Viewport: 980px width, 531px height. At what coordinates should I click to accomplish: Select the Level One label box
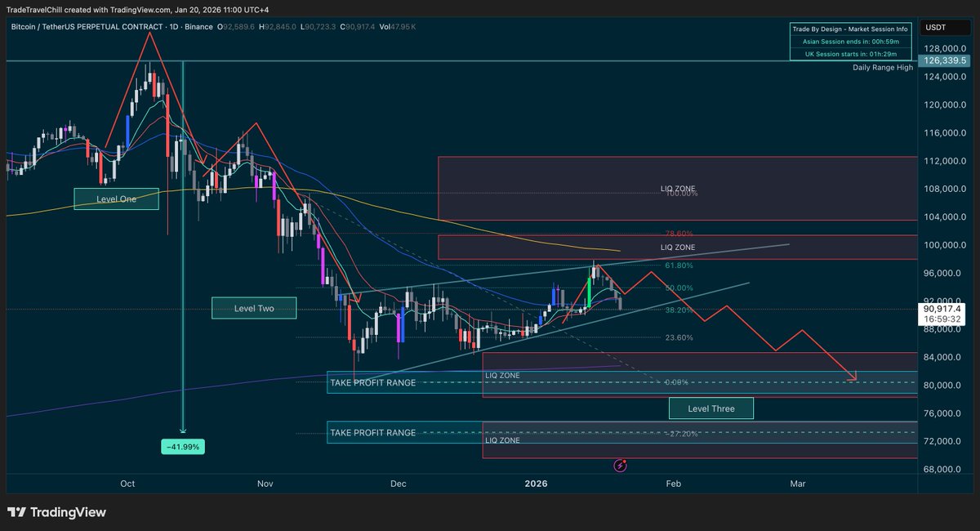point(116,199)
